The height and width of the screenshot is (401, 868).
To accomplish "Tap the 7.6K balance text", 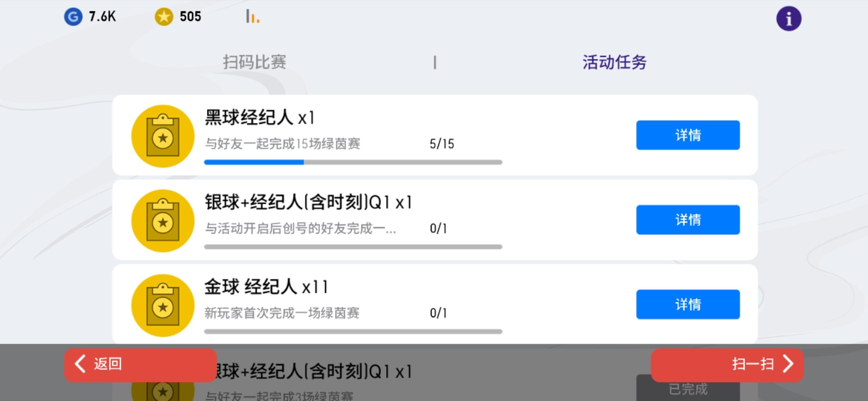I will pos(102,17).
